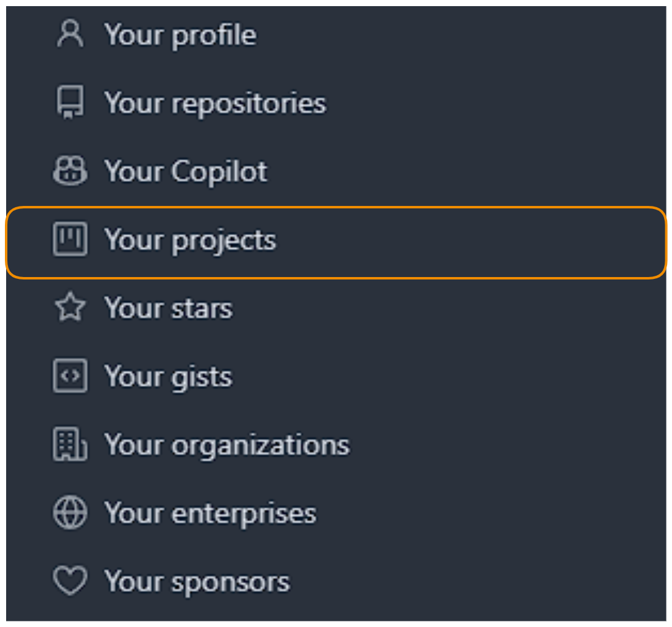Click the repository book icon
Screen dimensions: 672x627
pos(71,102)
